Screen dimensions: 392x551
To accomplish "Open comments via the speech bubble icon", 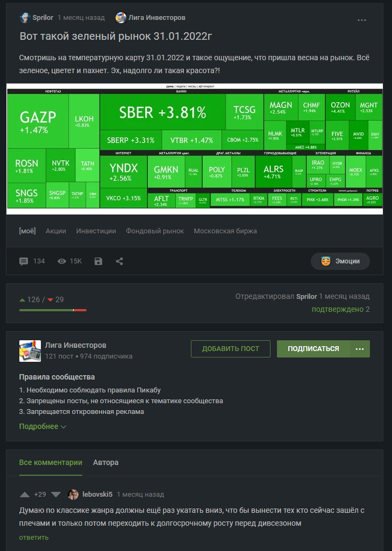I will pyautogui.click(x=24, y=261).
